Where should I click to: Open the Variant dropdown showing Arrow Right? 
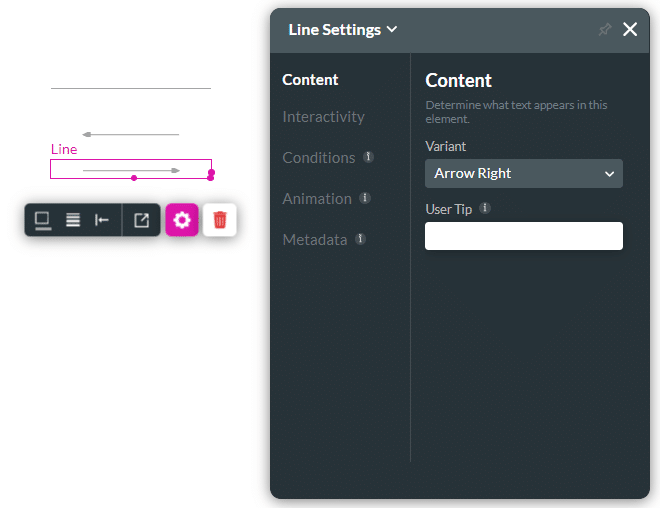(523, 173)
